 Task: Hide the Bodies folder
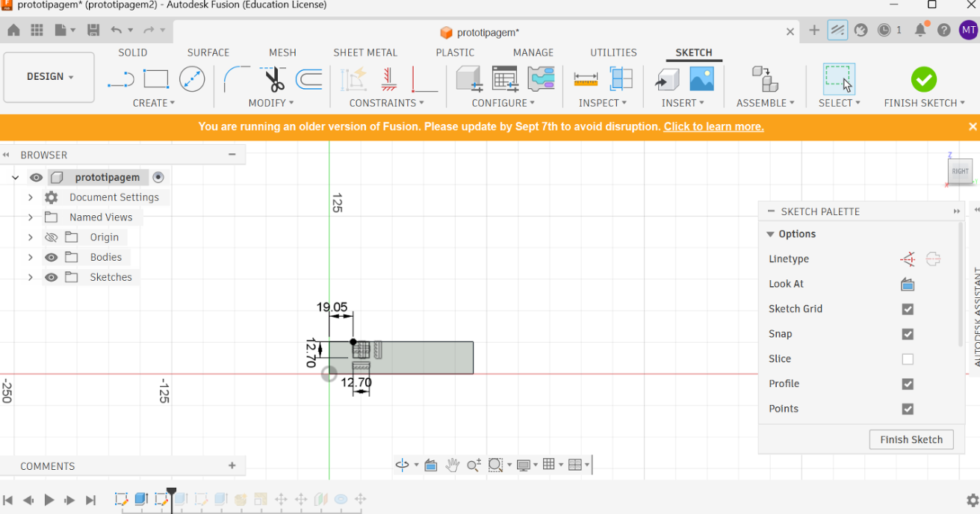pos(51,257)
